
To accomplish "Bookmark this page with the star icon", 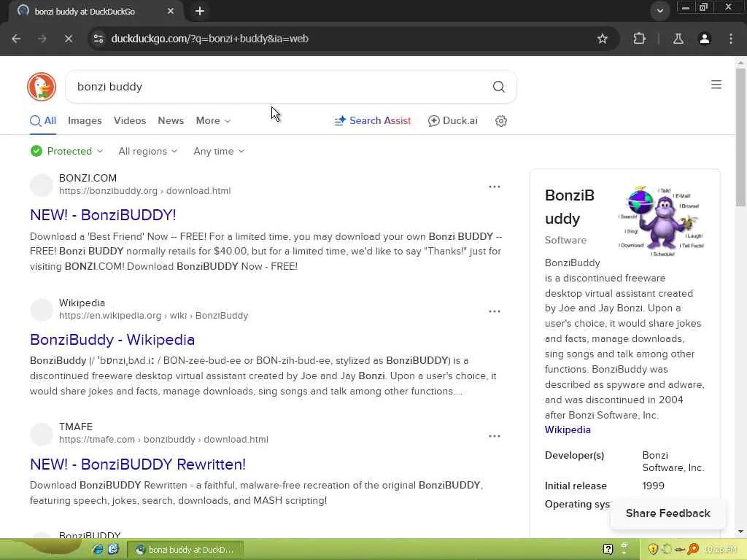I will (x=602, y=39).
